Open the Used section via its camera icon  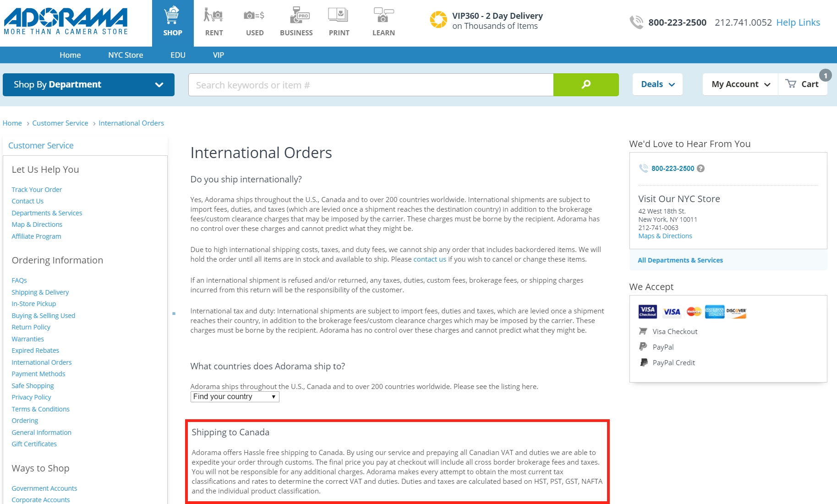(254, 15)
